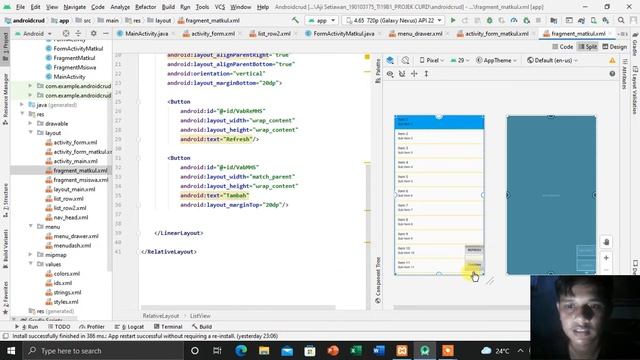Click the orientation for preview icon

click(x=405, y=60)
